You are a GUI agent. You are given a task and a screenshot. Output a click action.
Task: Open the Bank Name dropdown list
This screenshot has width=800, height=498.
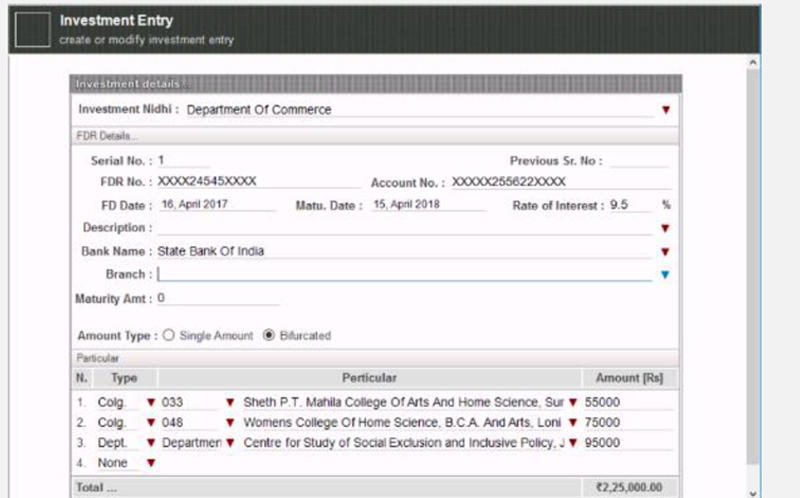(665, 252)
